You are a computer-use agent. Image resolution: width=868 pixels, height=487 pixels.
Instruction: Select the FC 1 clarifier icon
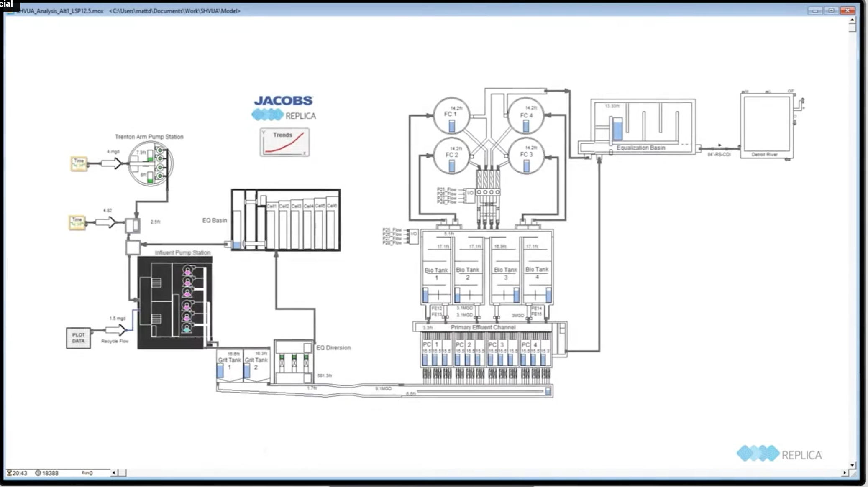[x=451, y=116]
